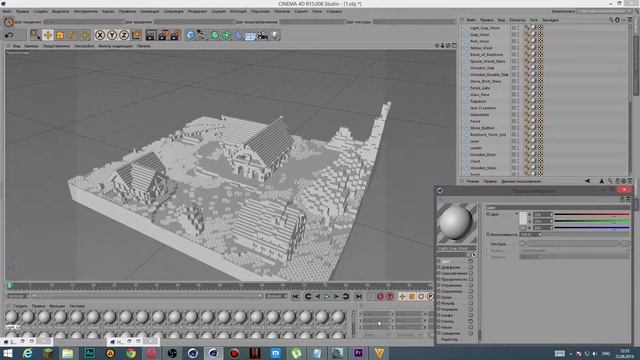Toggle the autokeying red button

(x=390, y=296)
